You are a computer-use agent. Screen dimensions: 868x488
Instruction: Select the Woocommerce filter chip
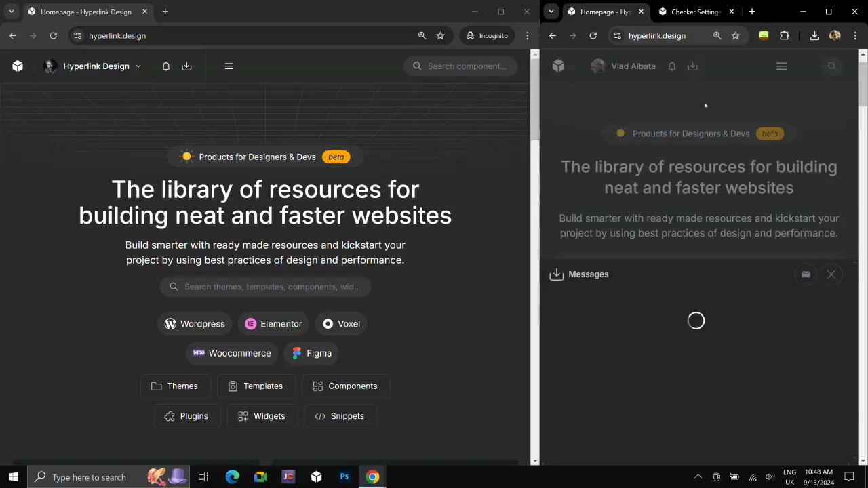(x=232, y=353)
